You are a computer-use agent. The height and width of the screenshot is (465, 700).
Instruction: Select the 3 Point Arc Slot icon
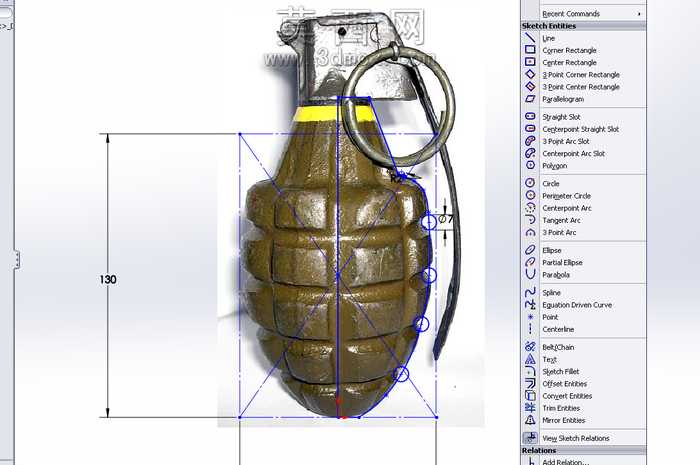tap(530, 141)
